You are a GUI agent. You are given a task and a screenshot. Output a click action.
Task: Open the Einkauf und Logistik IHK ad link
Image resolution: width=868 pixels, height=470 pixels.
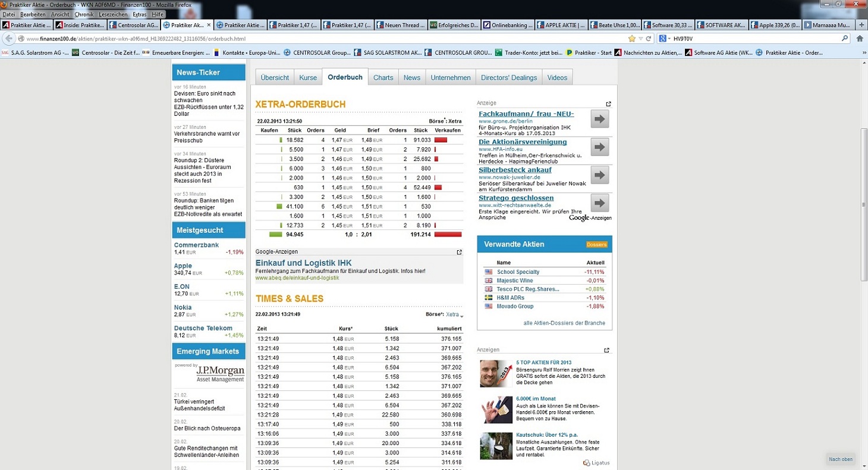coord(304,263)
